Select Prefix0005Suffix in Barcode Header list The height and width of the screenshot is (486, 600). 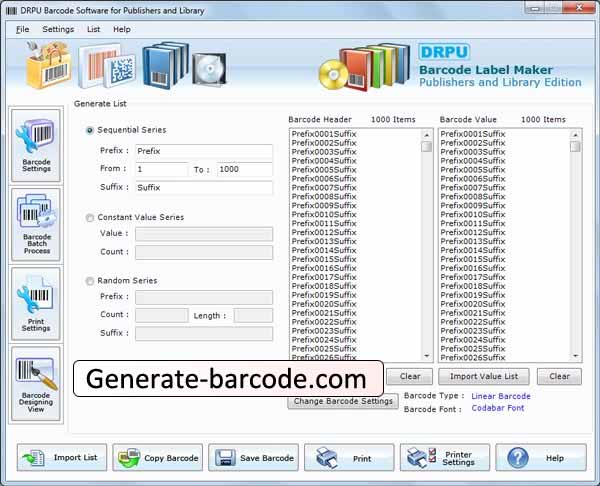pyautogui.click(x=324, y=170)
